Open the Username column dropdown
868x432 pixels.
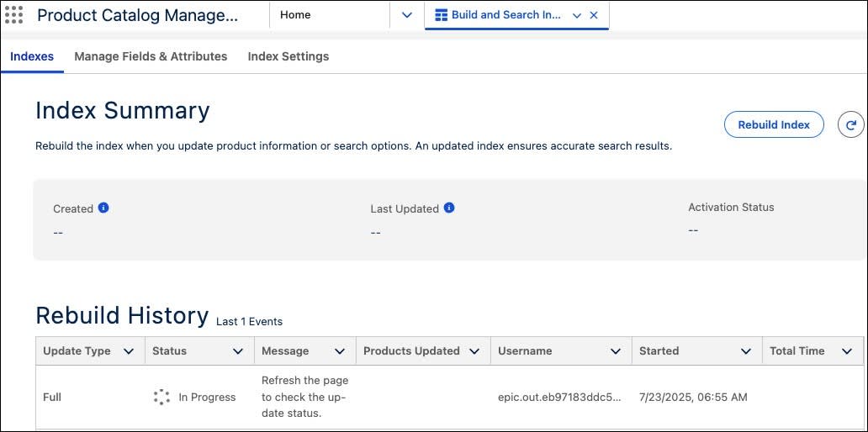(x=615, y=351)
